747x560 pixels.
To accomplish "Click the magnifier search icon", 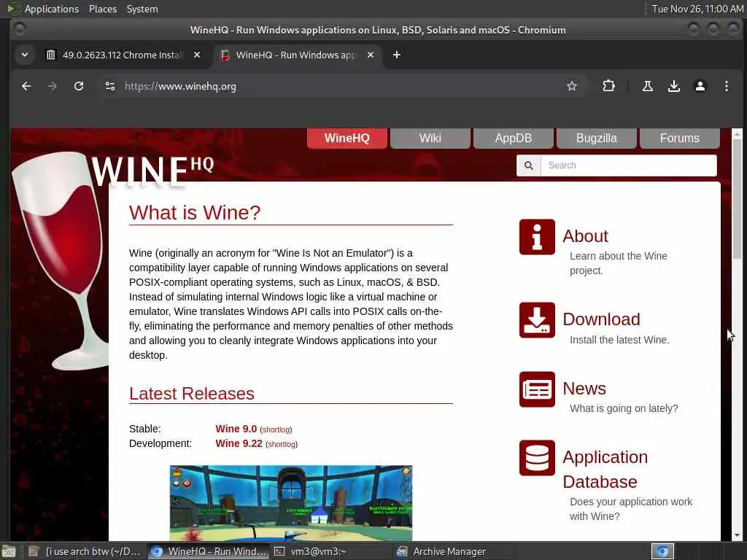I will click(x=529, y=166).
